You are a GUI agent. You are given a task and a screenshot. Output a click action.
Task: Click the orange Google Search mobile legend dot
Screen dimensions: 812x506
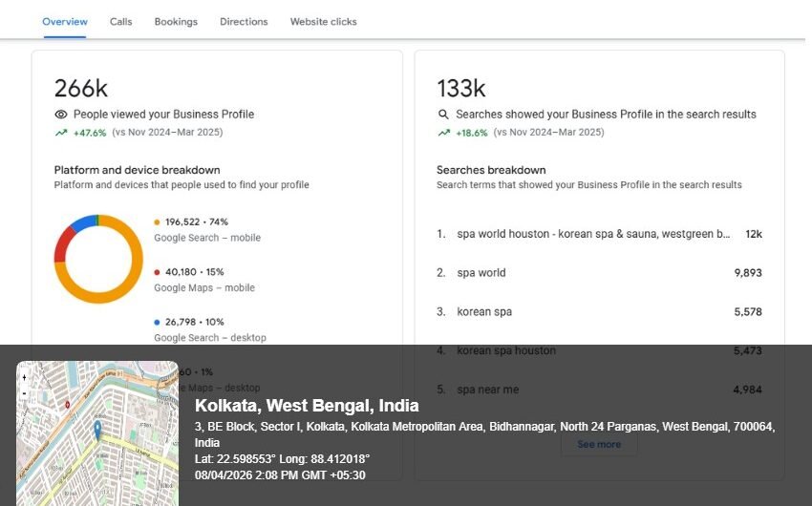coord(158,222)
